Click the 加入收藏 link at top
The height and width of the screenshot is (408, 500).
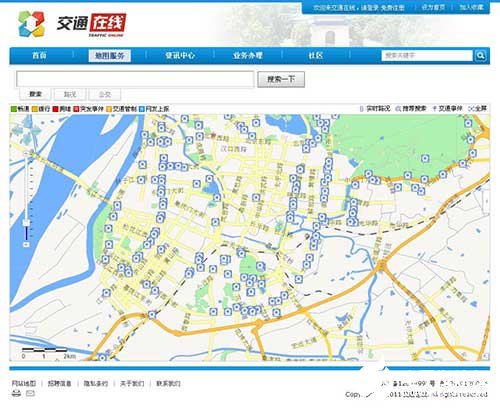[471, 7]
